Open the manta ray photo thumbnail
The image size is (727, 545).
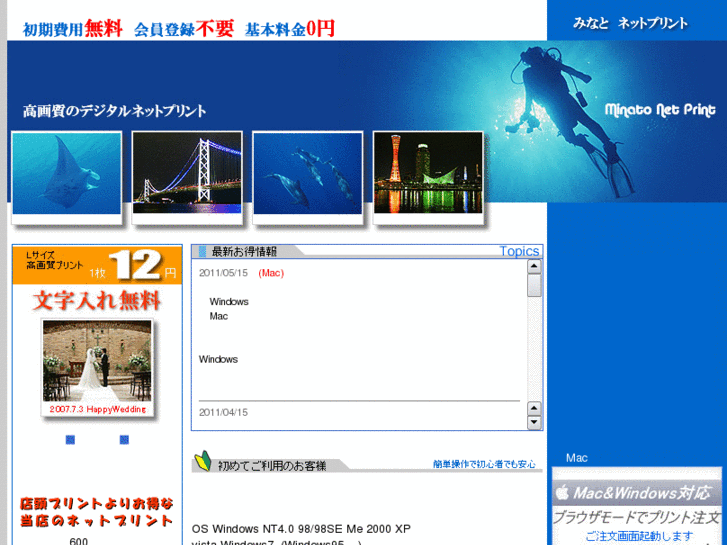67,173
